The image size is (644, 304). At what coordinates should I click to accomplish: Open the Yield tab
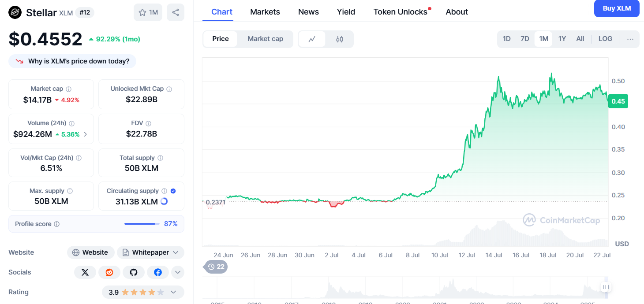[x=346, y=12]
